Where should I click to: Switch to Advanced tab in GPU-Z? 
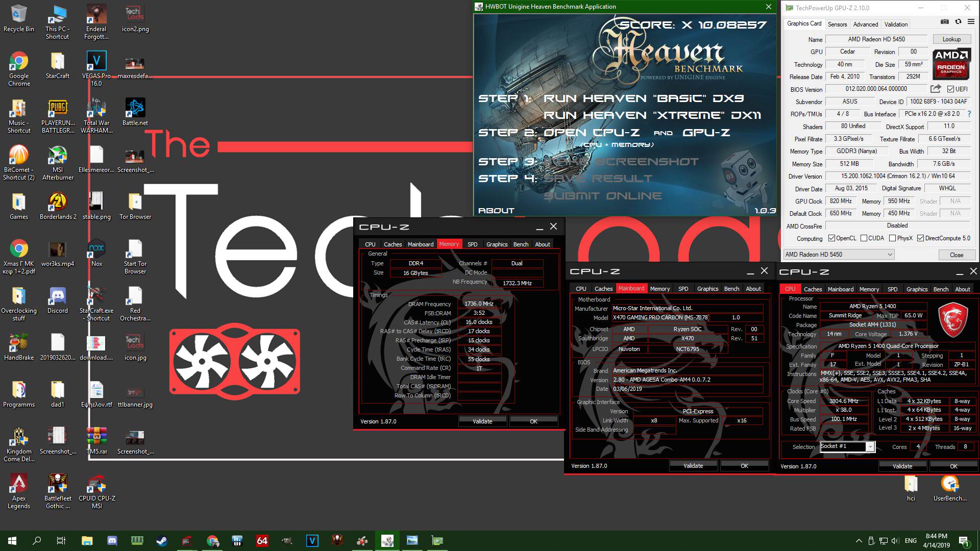pos(866,24)
